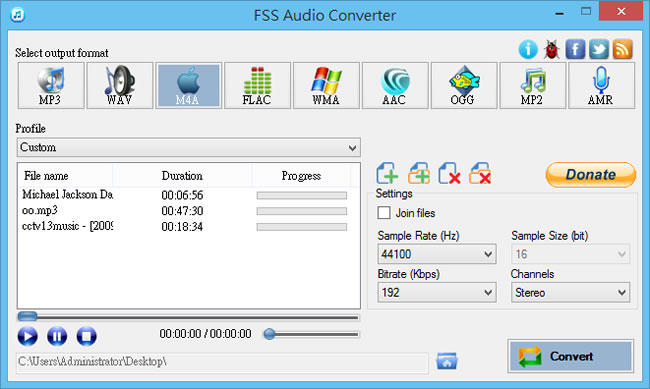Click duration 00:06:56
The image size is (650, 389).
[182, 195]
